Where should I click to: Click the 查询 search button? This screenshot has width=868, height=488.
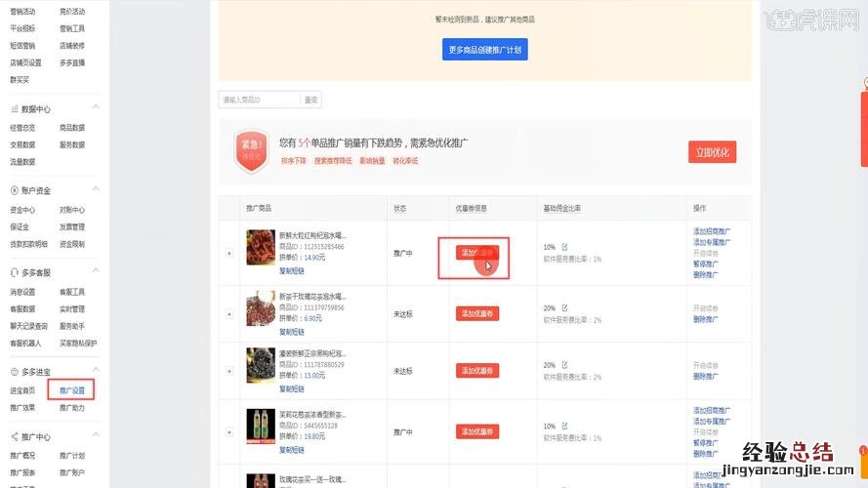click(311, 101)
